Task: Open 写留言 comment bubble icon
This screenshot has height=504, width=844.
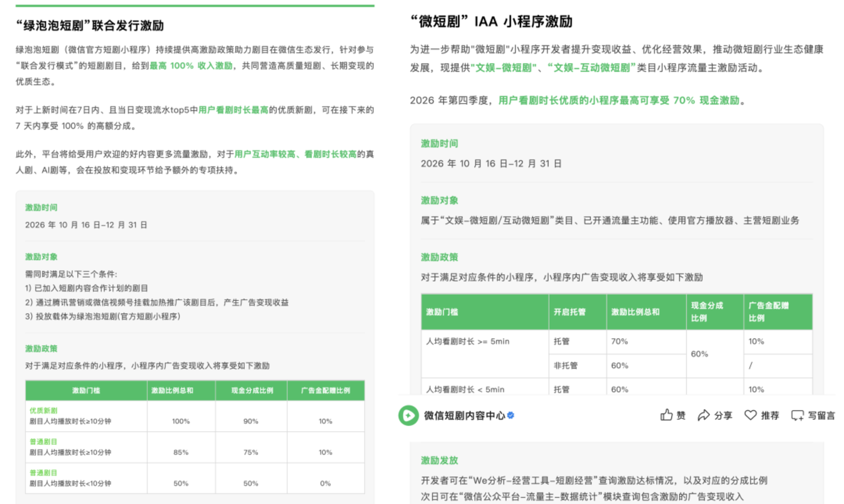Action: 797,416
